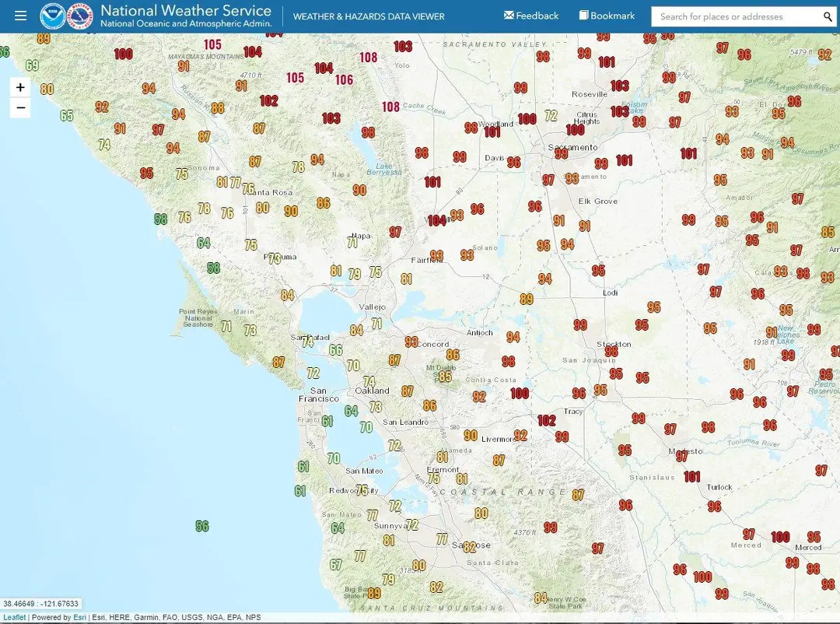Screen dimensions: 840x624
Task: Open the Esri attribution link
Action: tap(79, 618)
